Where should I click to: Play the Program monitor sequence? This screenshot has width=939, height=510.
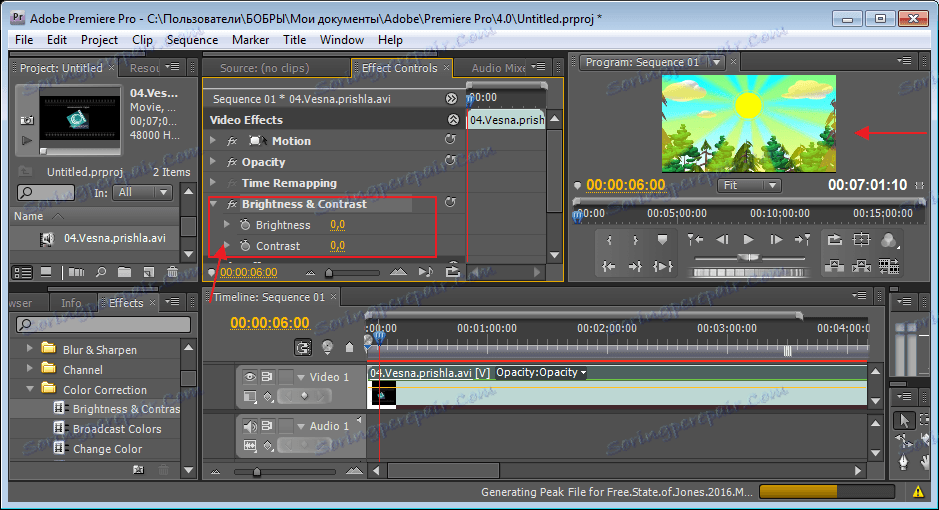(748, 239)
